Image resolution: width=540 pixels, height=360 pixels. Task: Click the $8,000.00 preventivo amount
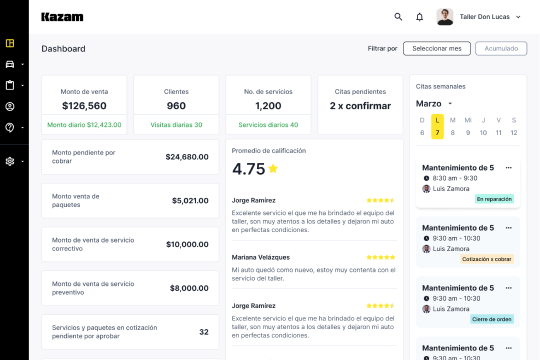pos(189,288)
